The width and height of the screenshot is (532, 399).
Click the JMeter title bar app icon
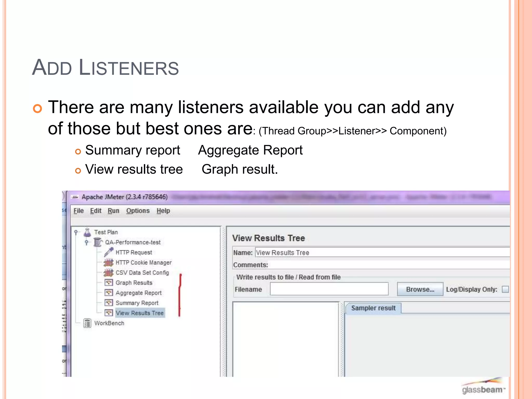pyautogui.click(x=75, y=197)
